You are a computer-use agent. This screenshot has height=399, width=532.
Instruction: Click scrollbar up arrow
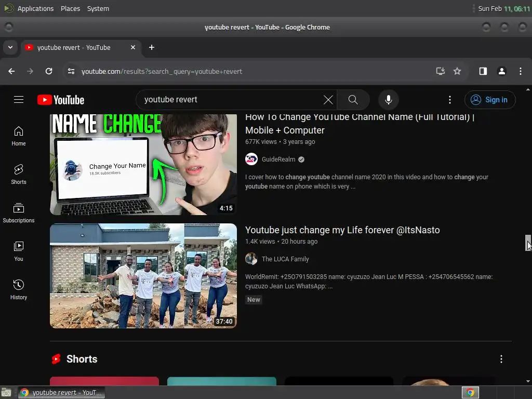click(528, 89)
